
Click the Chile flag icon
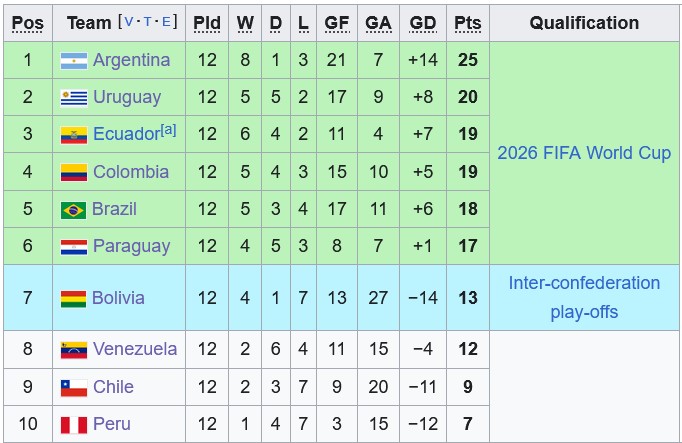click(x=74, y=387)
